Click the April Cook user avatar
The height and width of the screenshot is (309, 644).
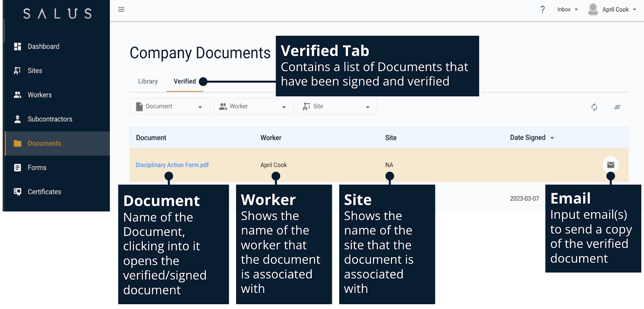[x=593, y=9]
